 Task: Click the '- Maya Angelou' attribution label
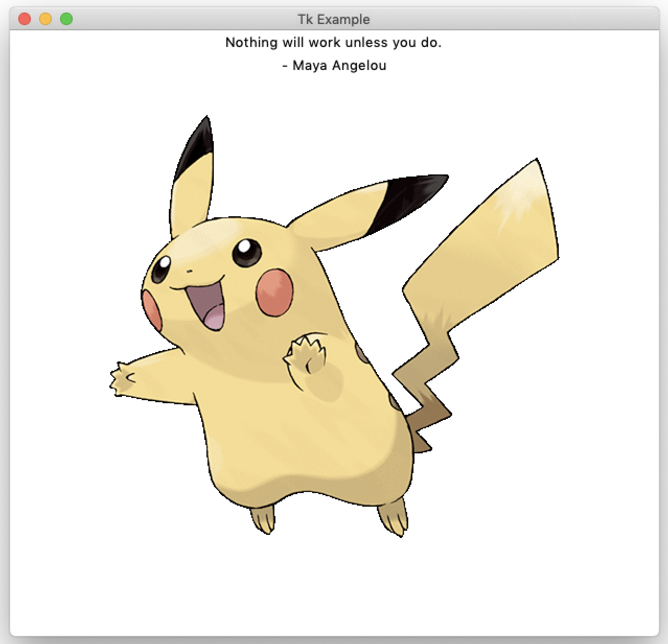(x=334, y=66)
